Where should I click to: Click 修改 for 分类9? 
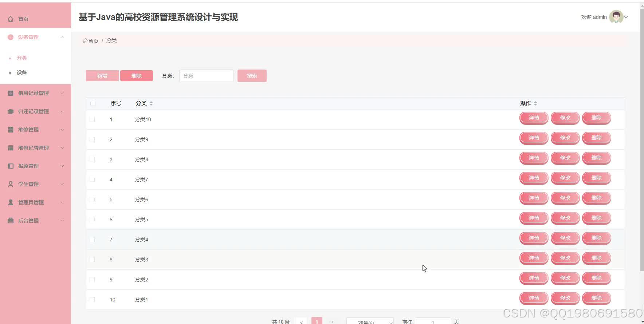click(565, 138)
